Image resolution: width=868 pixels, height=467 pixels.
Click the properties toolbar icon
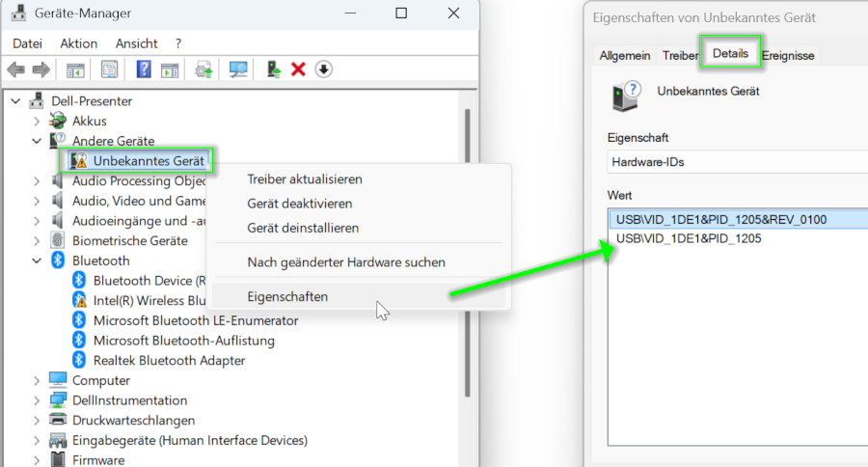(x=109, y=69)
